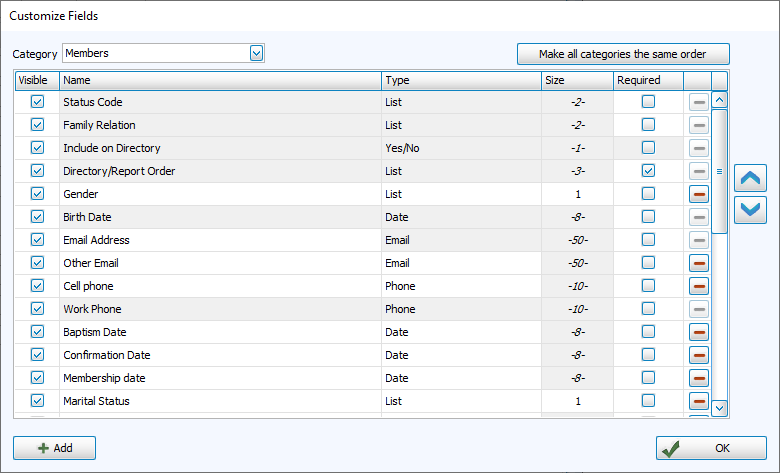Click the move field down arrow button

(x=750, y=210)
